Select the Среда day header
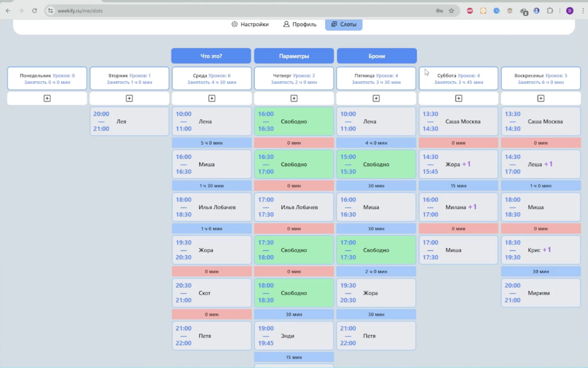 212,78
